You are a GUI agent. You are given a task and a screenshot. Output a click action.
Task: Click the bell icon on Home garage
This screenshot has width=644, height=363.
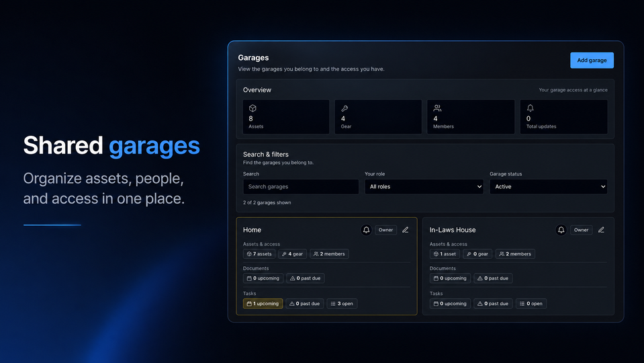[x=366, y=230]
